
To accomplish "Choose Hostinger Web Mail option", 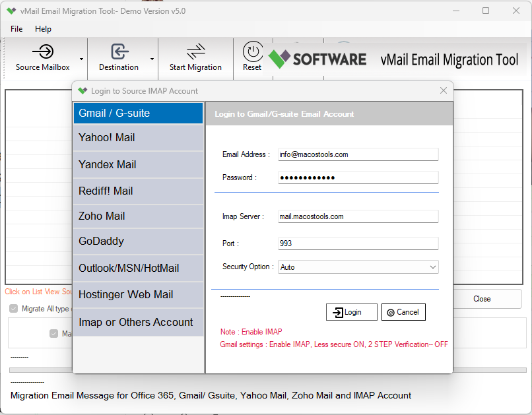I will pos(138,295).
